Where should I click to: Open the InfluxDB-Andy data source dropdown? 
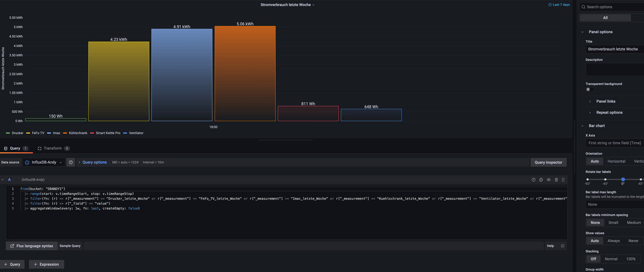[43, 162]
